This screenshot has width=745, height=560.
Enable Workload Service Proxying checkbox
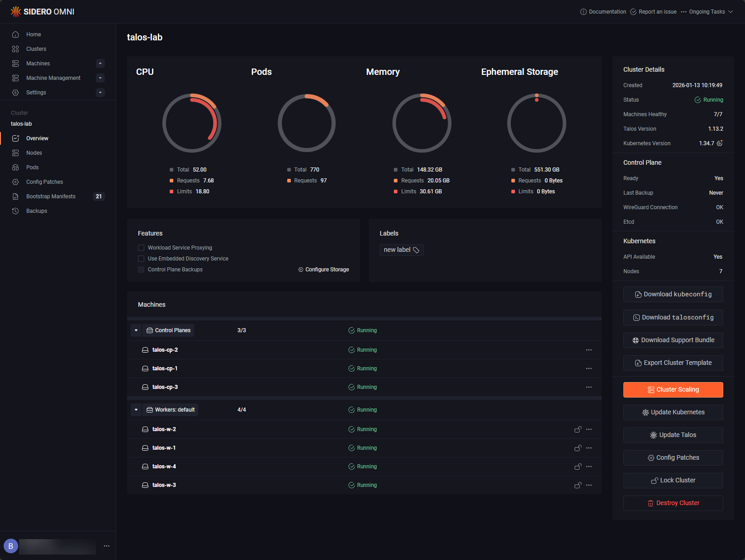tap(141, 248)
